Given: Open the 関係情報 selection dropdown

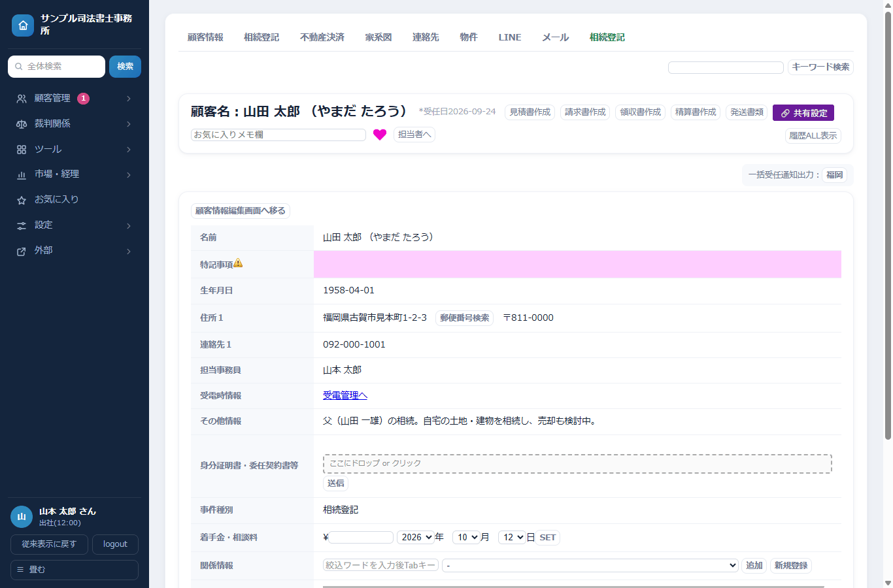Looking at the screenshot, I should coord(590,566).
